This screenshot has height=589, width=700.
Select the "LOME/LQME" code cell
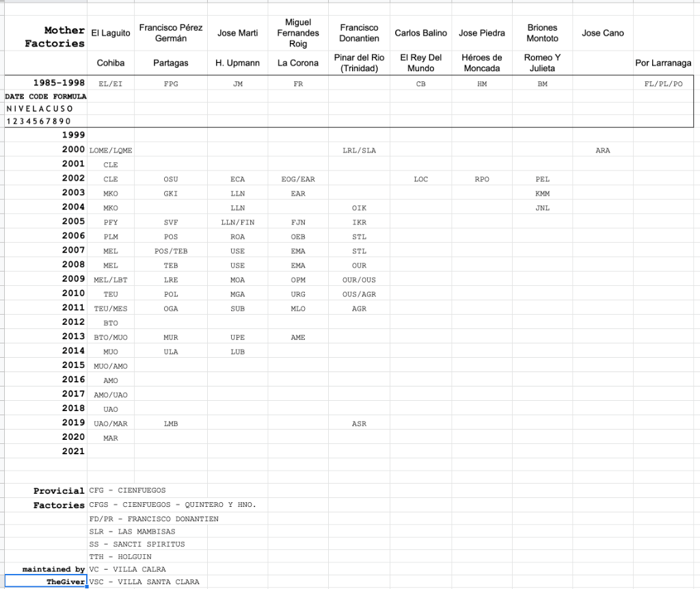point(111,150)
